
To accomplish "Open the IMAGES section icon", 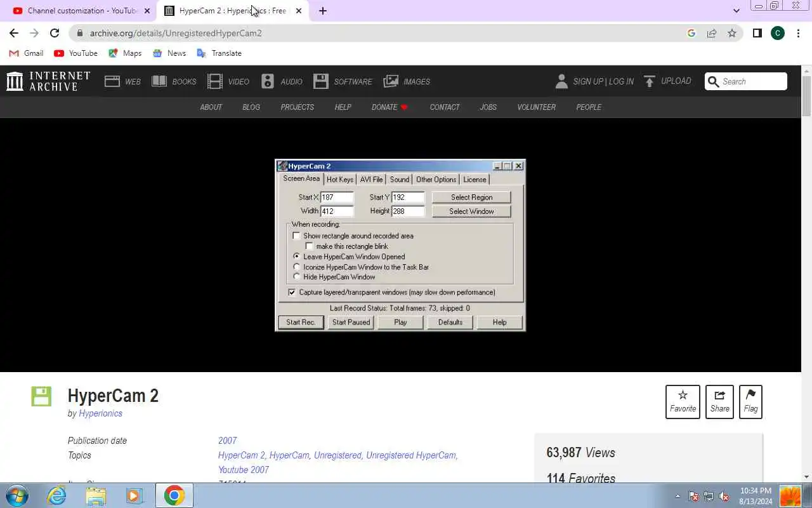I will point(391,81).
